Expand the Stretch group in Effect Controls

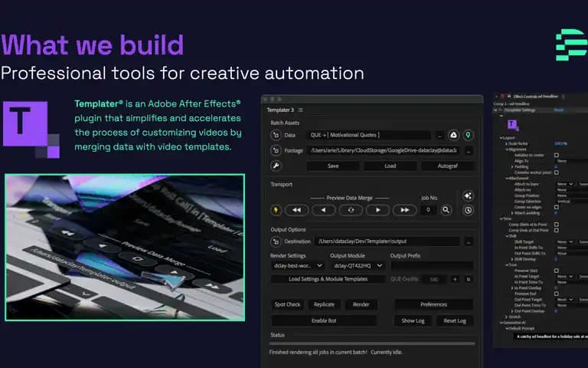pos(506,317)
